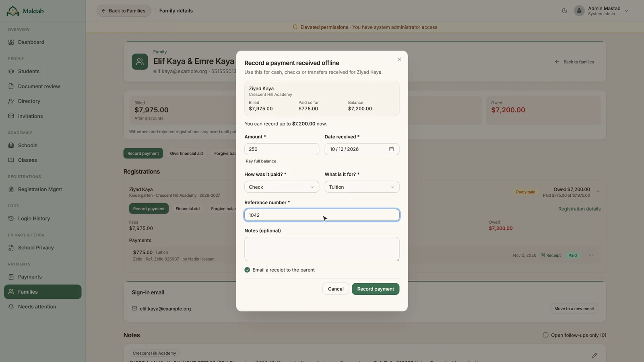Collapse the Ziyad Kaya registration row
Image resolution: width=644 pixels, height=362 pixels.
tap(598, 192)
